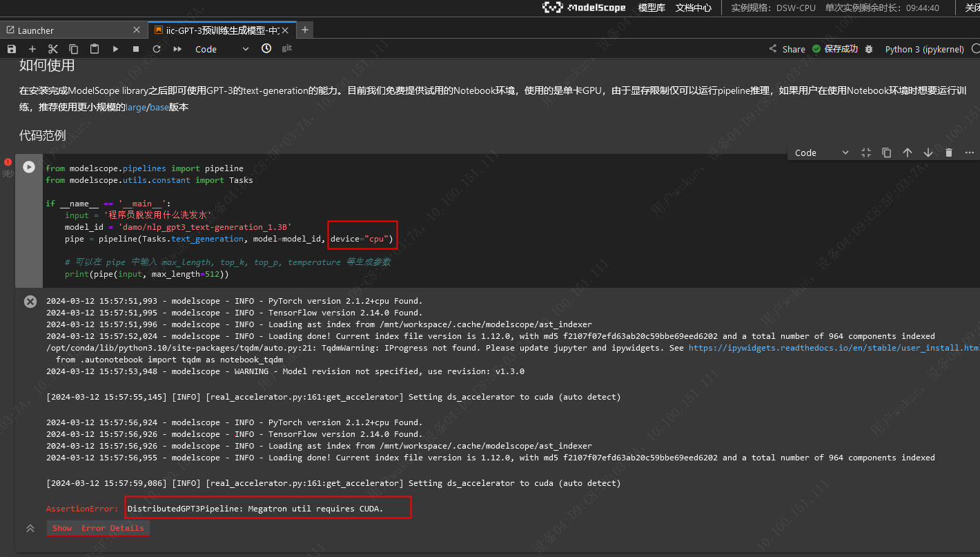Open the 文档中心 menu
980x557 pixels.
coord(693,8)
